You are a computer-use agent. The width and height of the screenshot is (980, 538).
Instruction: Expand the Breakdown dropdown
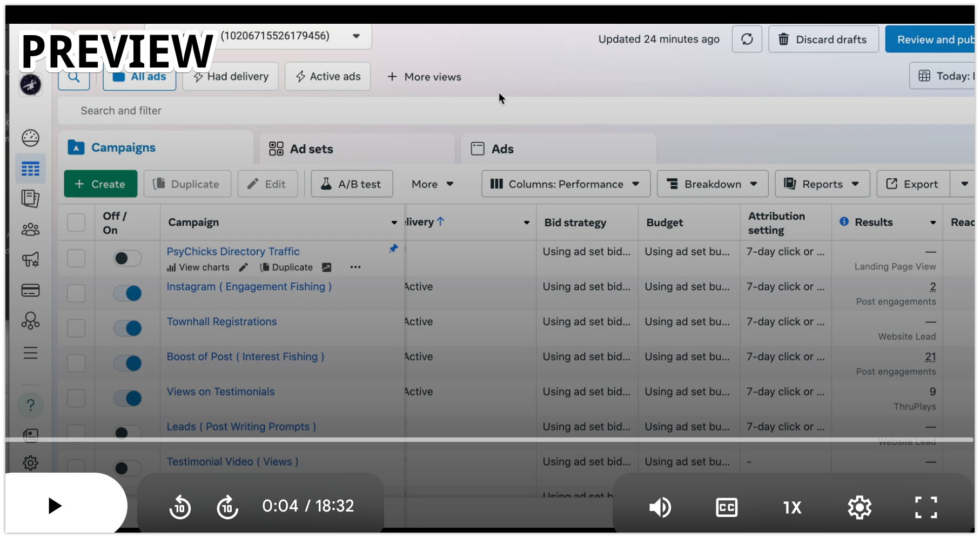click(712, 184)
